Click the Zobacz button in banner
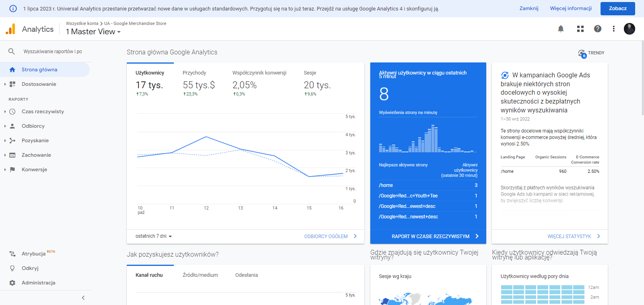This screenshot has height=305, width=644. (617, 8)
